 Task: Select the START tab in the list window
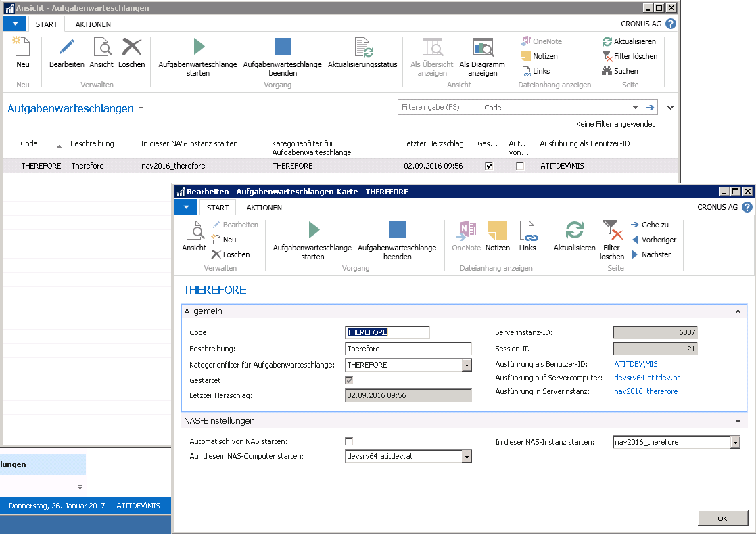pos(47,24)
